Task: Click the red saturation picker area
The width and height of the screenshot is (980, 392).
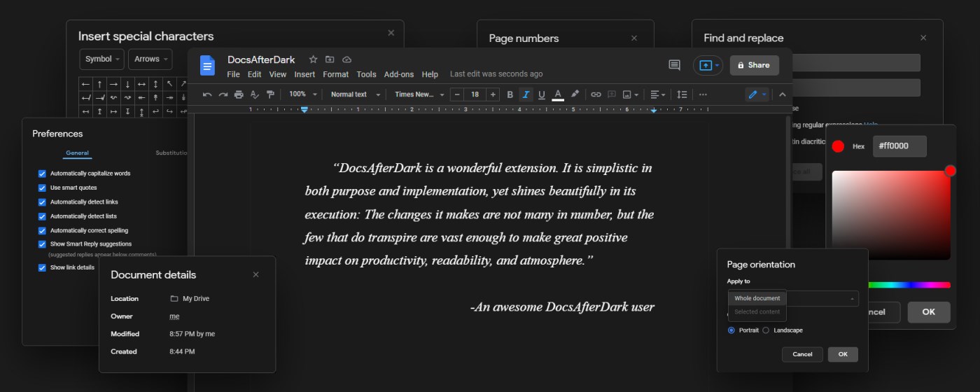Action: (891, 216)
